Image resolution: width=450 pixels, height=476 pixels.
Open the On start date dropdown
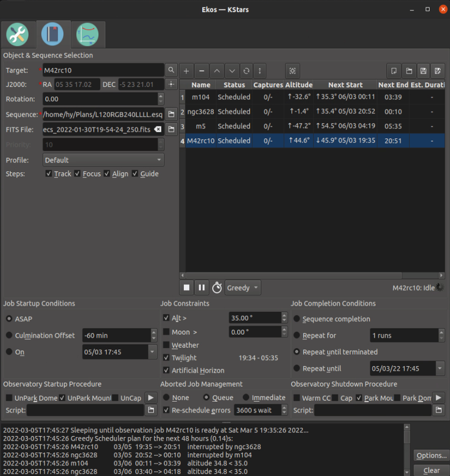click(152, 352)
